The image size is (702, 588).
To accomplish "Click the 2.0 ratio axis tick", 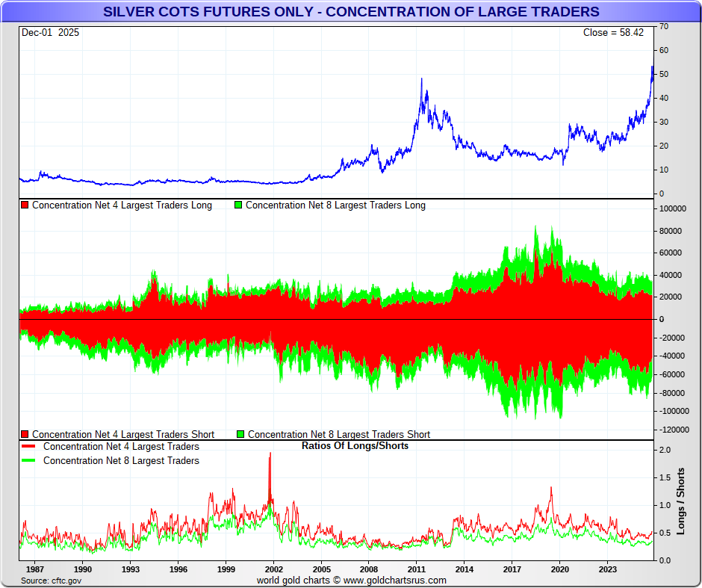I will 665,450.
